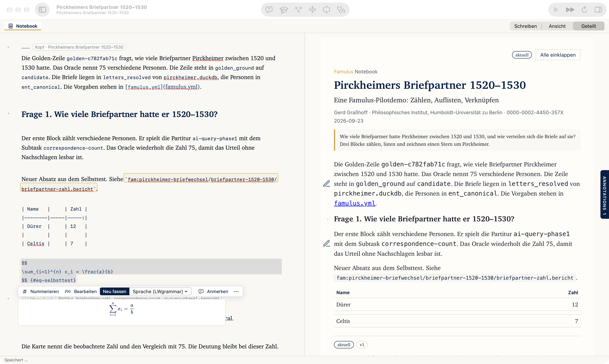Click the 'Speichert …' status text
The height and width of the screenshot is (364, 609).
coord(16,360)
